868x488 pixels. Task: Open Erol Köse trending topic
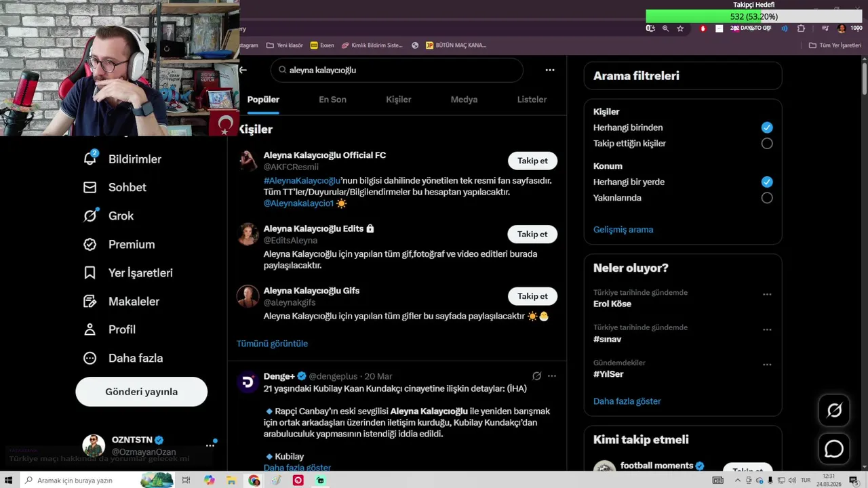[612, 304]
